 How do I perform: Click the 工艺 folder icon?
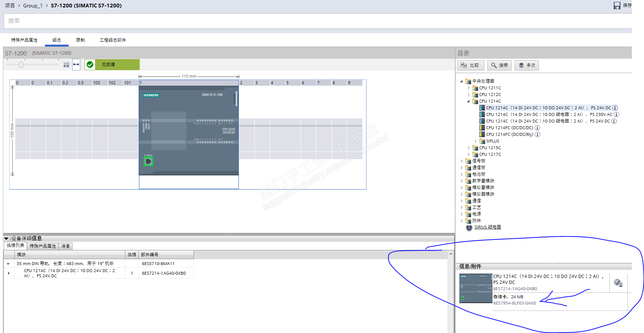pyautogui.click(x=469, y=207)
